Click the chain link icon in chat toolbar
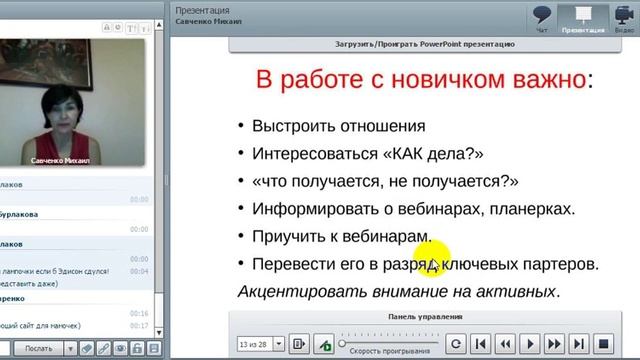This screenshot has height=360, width=640. coord(104,349)
